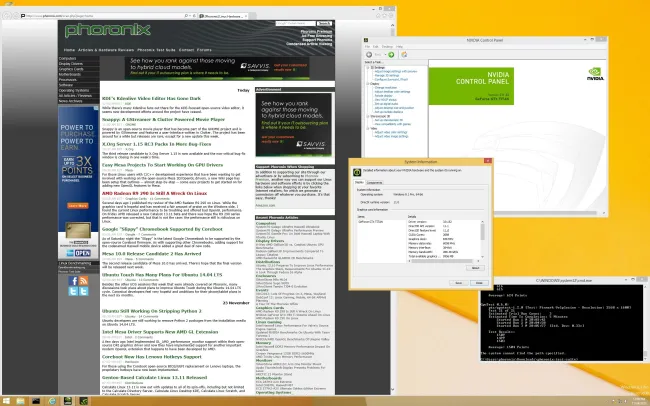650x406 pixels.
Task: Open View HDCP status task
Action: pos(386,100)
